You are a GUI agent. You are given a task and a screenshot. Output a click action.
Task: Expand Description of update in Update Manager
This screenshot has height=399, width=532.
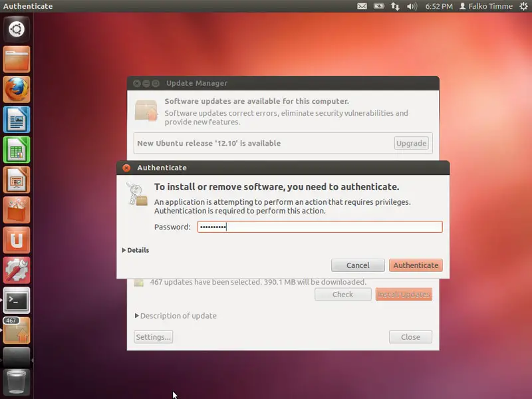tap(176, 316)
